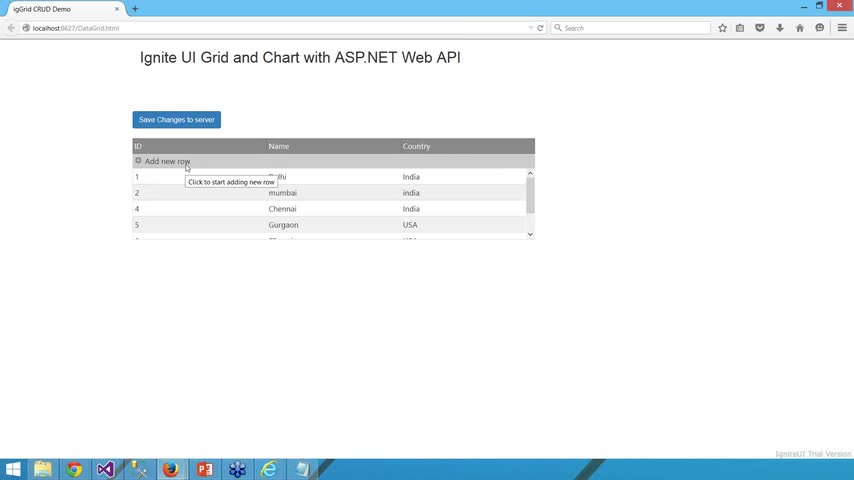This screenshot has height=480, width=854.
Task: Open the blue flower icon app in taskbar
Action: pos(237,469)
